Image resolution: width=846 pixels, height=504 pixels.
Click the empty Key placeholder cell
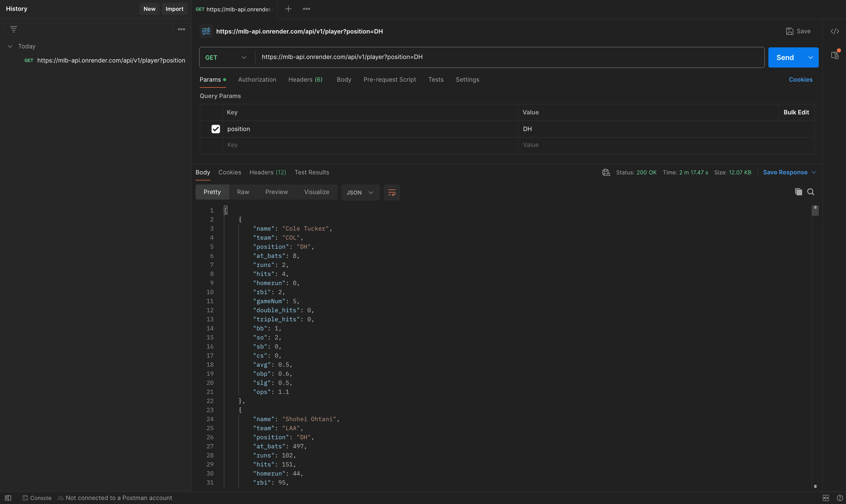click(370, 145)
